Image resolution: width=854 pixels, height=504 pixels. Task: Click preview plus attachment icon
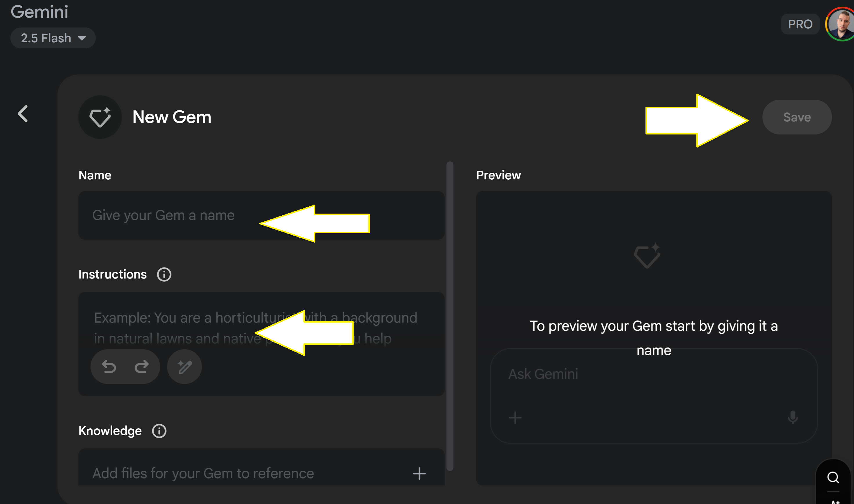tap(515, 417)
